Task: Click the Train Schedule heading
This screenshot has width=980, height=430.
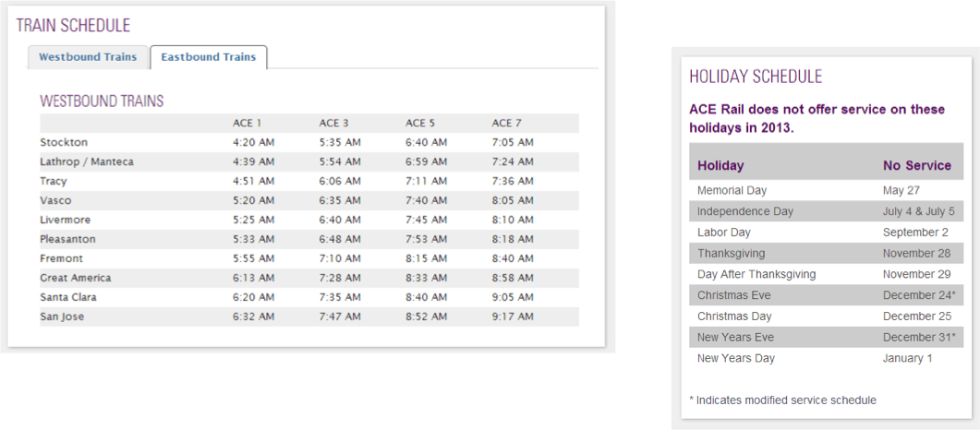Action: tap(73, 26)
